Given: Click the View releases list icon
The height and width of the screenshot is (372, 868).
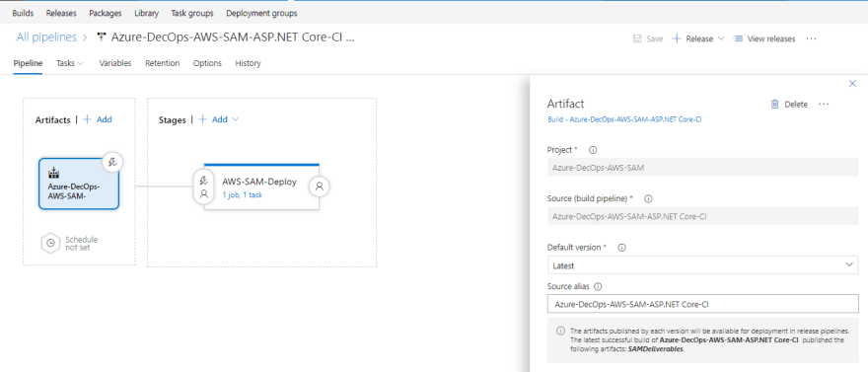Looking at the screenshot, I should pyautogui.click(x=738, y=38).
